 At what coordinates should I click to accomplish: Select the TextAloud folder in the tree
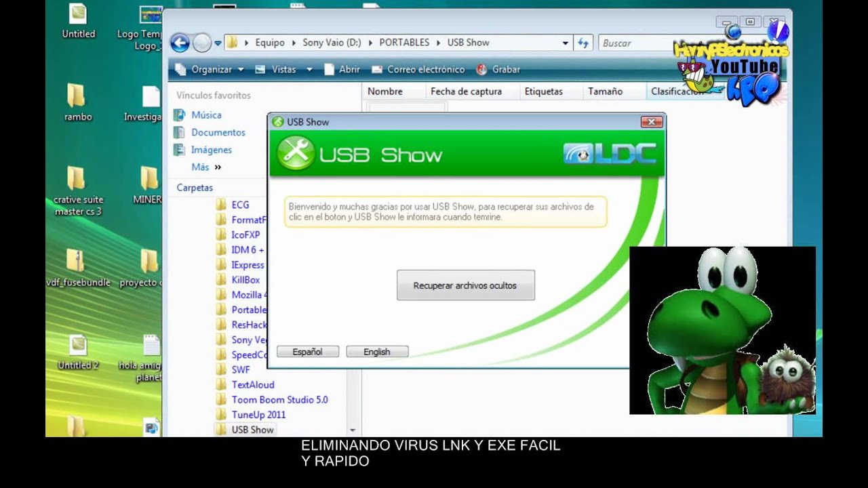click(x=253, y=384)
